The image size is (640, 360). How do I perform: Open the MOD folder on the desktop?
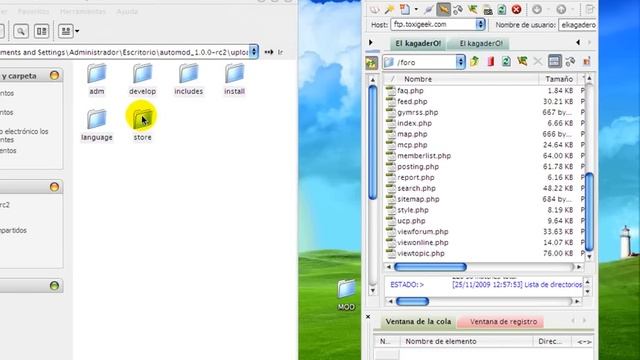[x=346, y=294]
